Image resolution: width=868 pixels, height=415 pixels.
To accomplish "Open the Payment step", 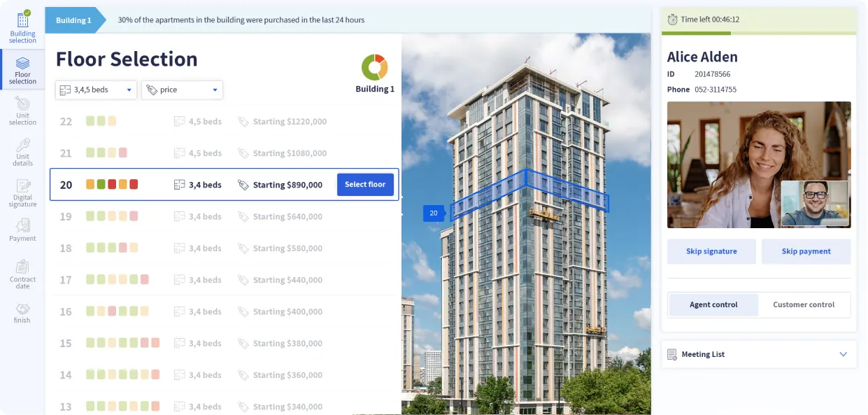I will point(22,230).
